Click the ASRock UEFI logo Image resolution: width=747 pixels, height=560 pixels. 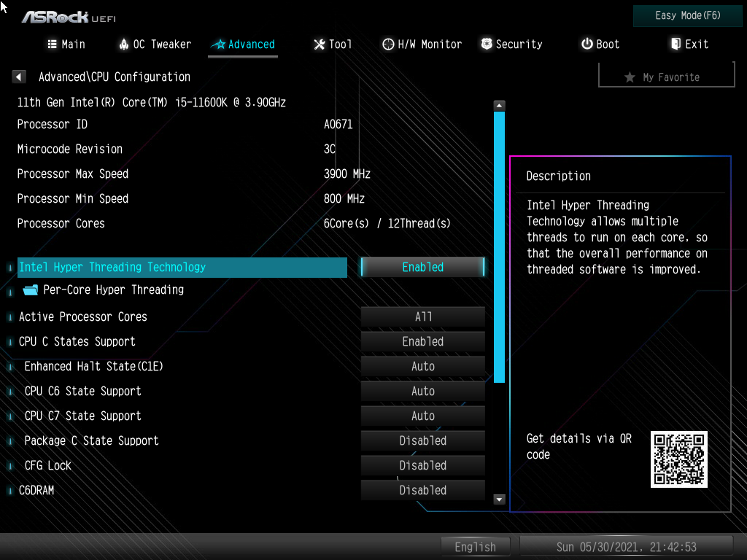[x=69, y=17]
